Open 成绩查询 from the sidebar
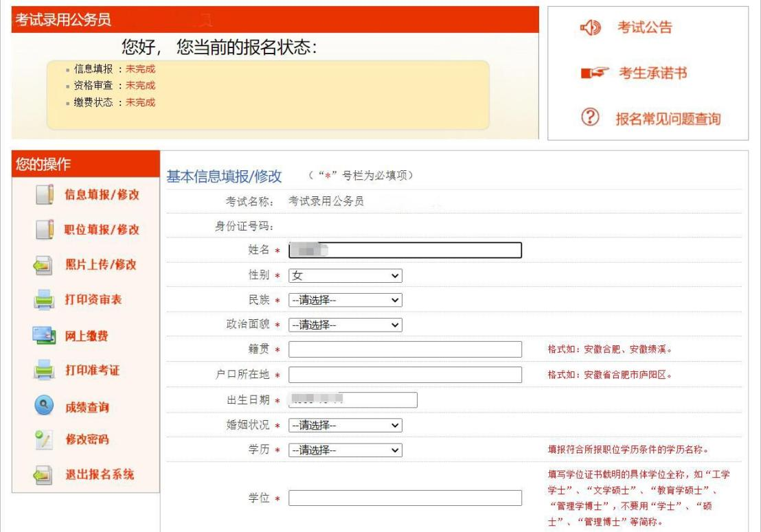Screen dimensions: 761x532 click(x=87, y=407)
